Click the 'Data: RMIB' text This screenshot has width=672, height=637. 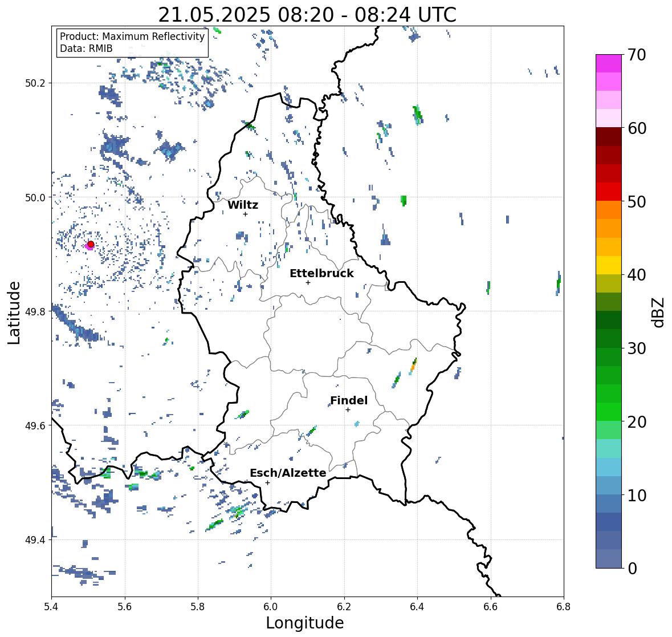coord(86,48)
